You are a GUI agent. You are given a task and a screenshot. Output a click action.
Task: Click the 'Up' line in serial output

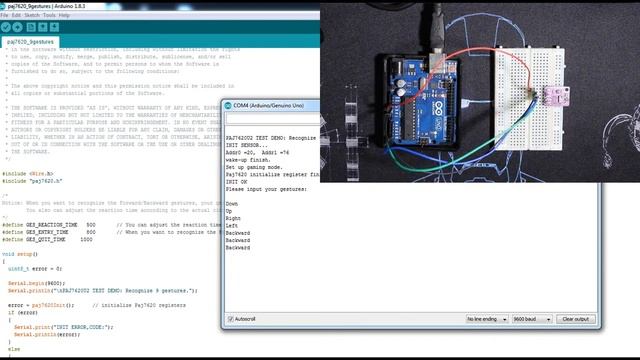pyautogui.click(x=229, y=211)
